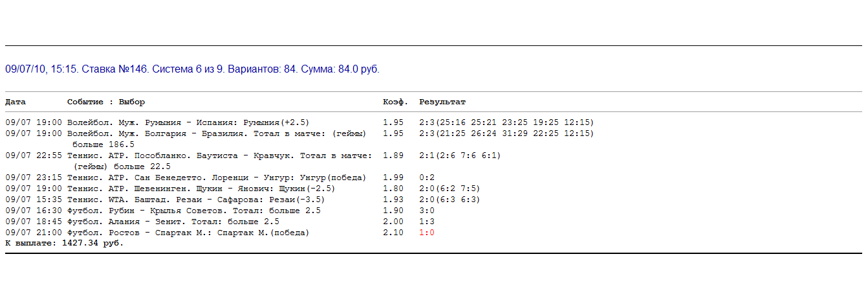Image resolution: width=868 pixels, height=298 pixels.
Task: Click the 1.89 coefficient value
Action: [393, 155]
